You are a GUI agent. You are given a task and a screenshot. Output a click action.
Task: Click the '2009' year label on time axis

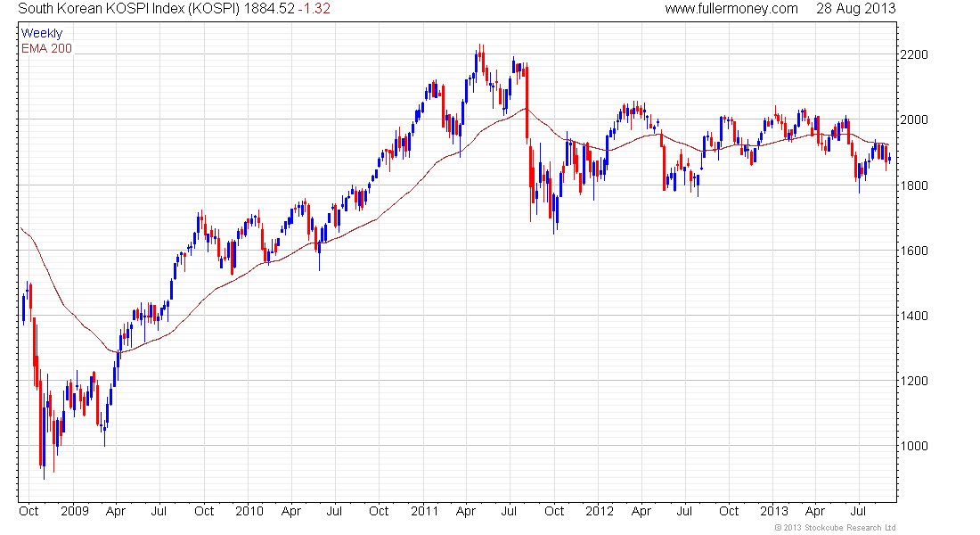coord(74,511)
